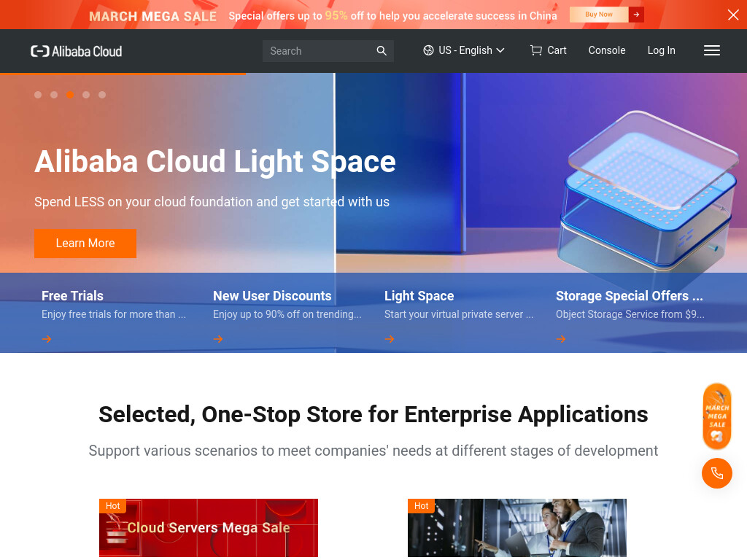Click Log In
The image size is (747, 560).
pos(661,50)
